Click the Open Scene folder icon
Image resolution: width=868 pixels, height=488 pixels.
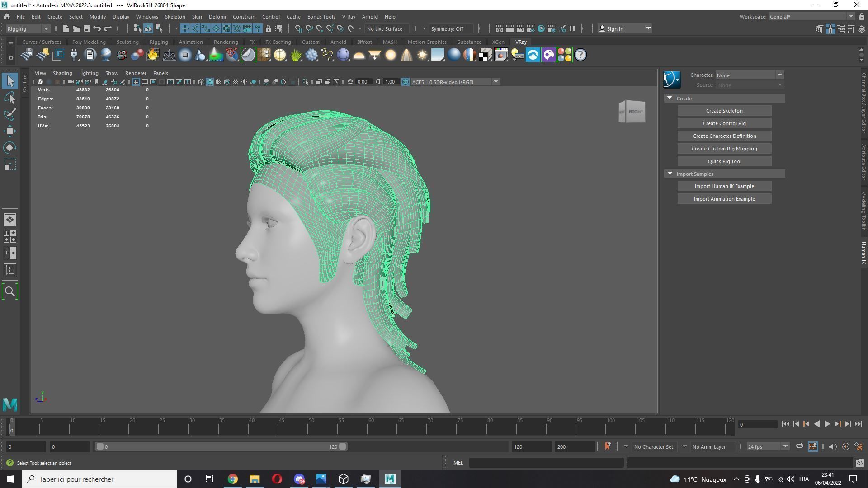click(x=76, y=28)
